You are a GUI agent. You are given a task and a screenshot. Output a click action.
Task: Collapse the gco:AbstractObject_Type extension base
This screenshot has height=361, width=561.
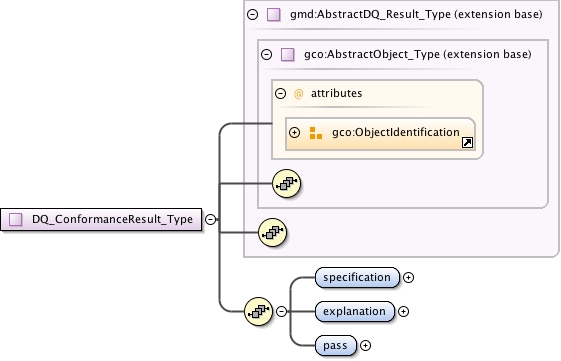tap(267, 54)
